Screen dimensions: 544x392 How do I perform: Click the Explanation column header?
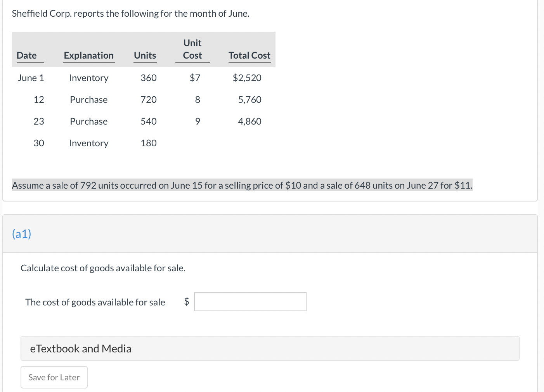click(x=88, y=56)
